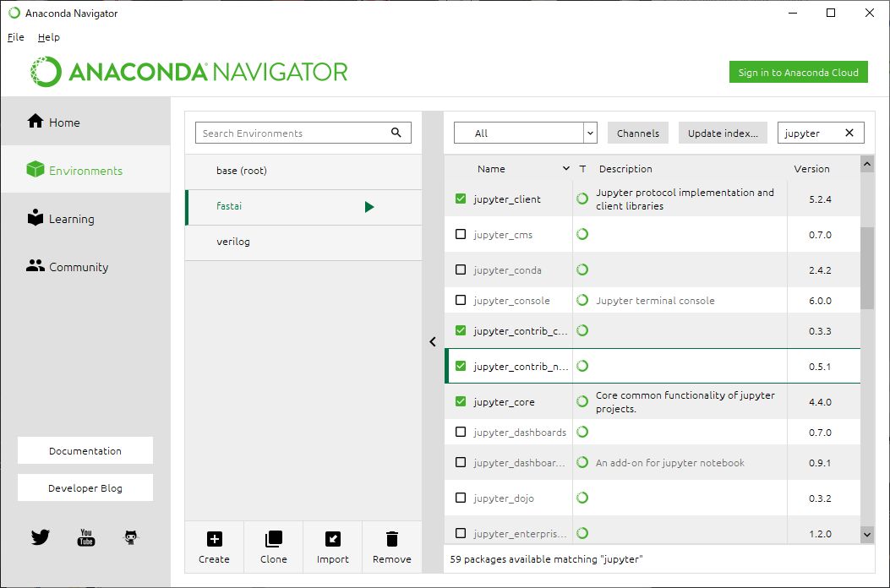Click 'An add-on for jupyter notebook' description
Image resolution: width=890 pixels, height=588 pixels.
669,463
